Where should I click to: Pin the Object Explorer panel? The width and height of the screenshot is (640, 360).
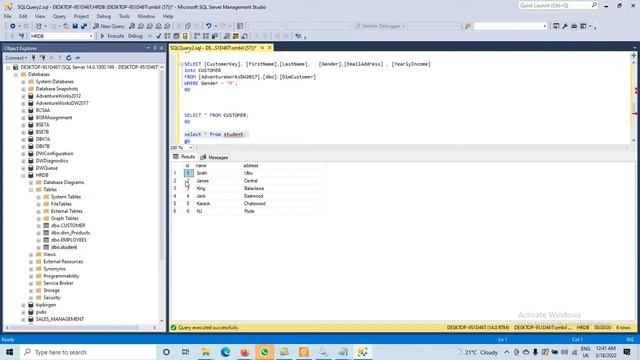(155, 48)
